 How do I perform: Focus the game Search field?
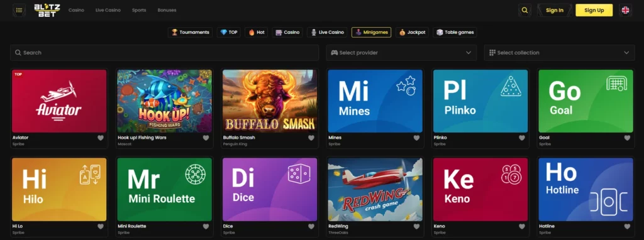click(x=164, y=53)
